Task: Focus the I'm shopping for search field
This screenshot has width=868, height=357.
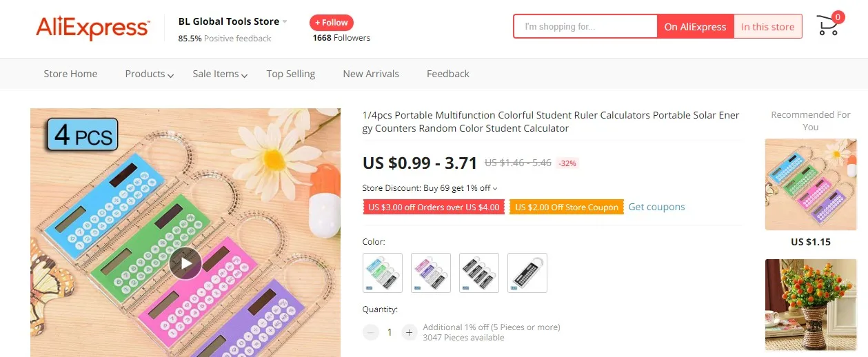Action: pyautogui.click(x=585, y=27)
